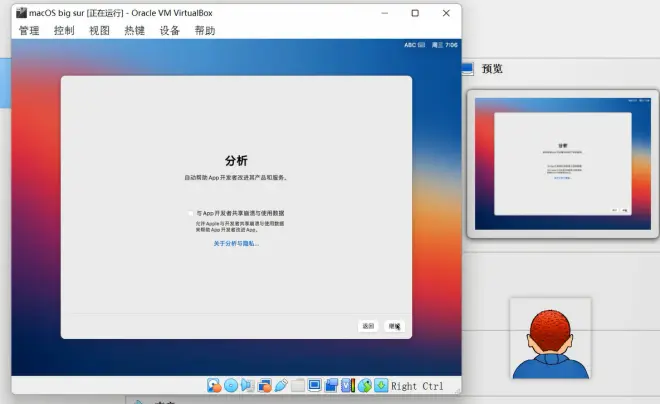This screenshot has height=404, width=660.
Task: Minimize the VirtualBox VM window
Action: pos(384,13)
